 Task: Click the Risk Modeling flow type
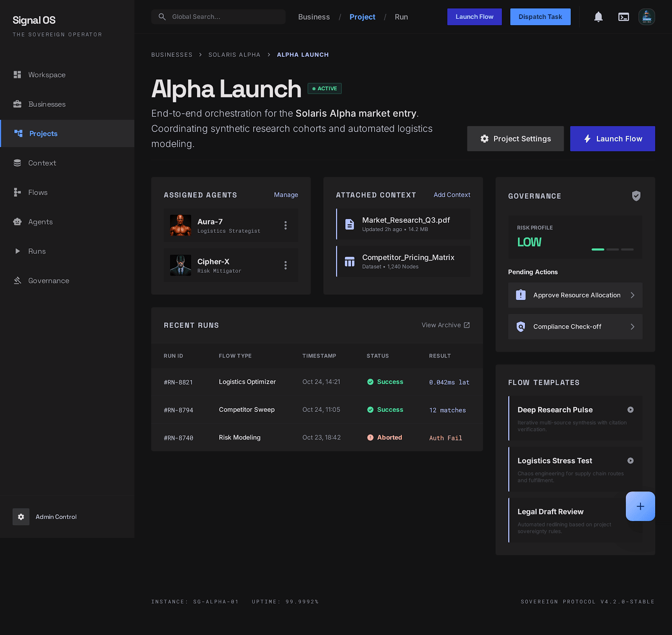point(239,437)
